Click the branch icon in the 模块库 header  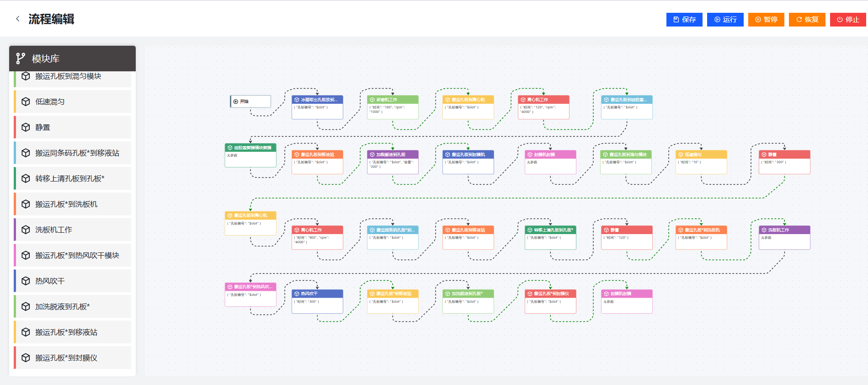tap(21, 59)
